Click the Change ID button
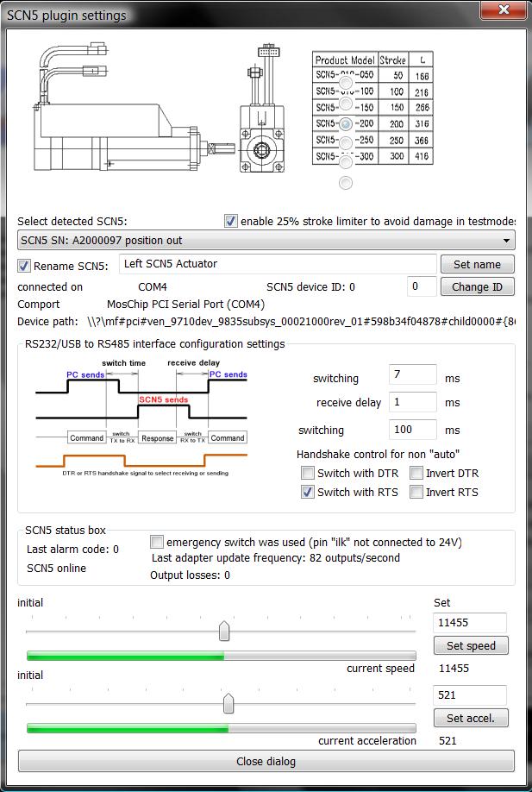The image size is (532, 792). 477,287
